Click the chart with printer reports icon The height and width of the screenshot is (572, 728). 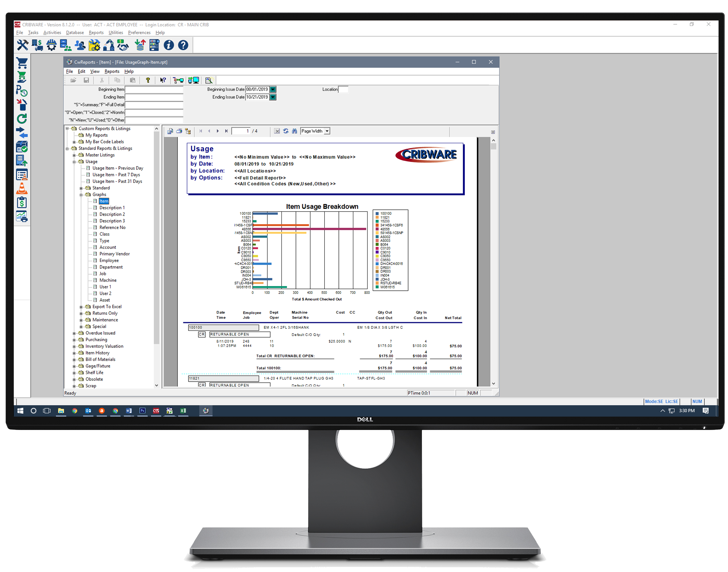tap(22, 216)
